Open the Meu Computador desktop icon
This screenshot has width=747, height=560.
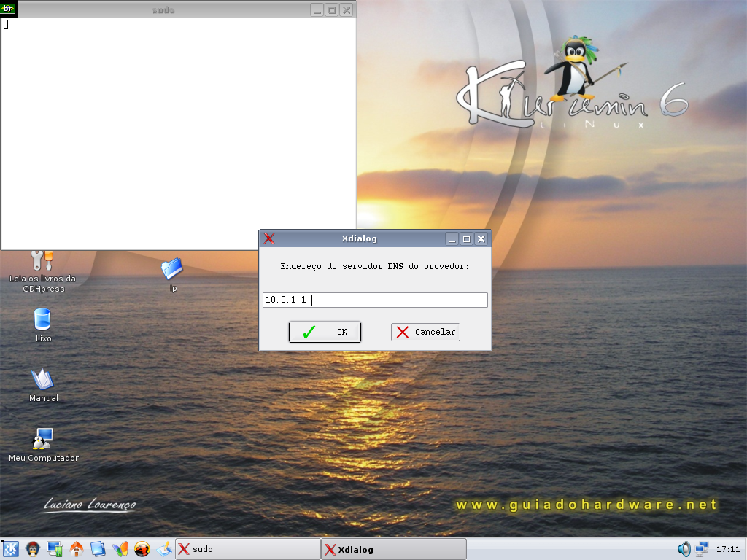(x=43, y=445)
